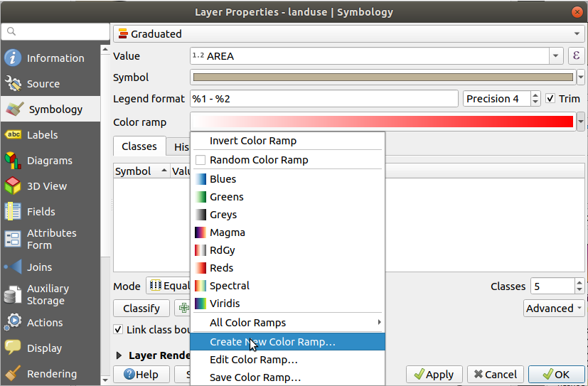Toggle the Link class boundaries checkbox
Viewport: 588px width, 386px height.
tap(118, 330)
